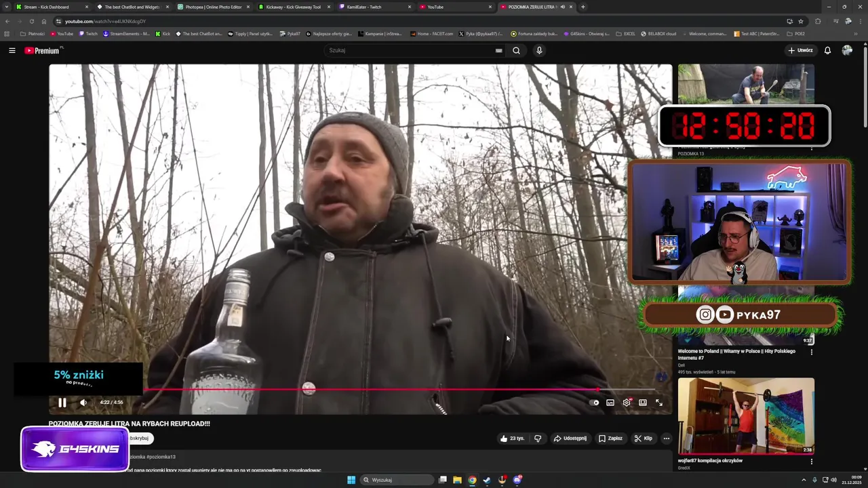Screen dimensions: 868x488
Task: Pause the video
Action: (x=62, y=403)
